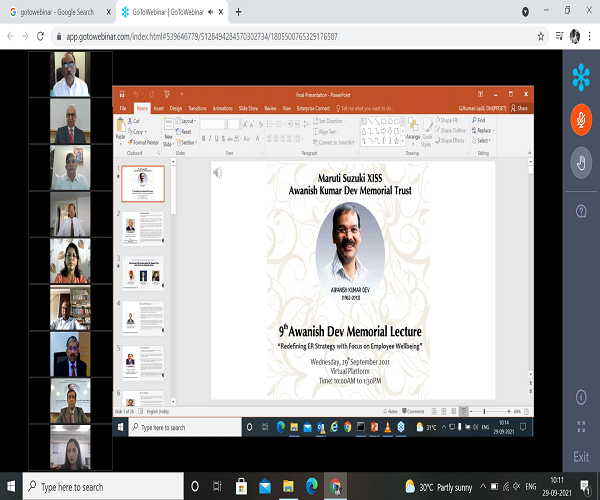Open Mail app from taskbar
This screenshot has height=500, width=600.
pyautogui.click(x=265, y=487)
